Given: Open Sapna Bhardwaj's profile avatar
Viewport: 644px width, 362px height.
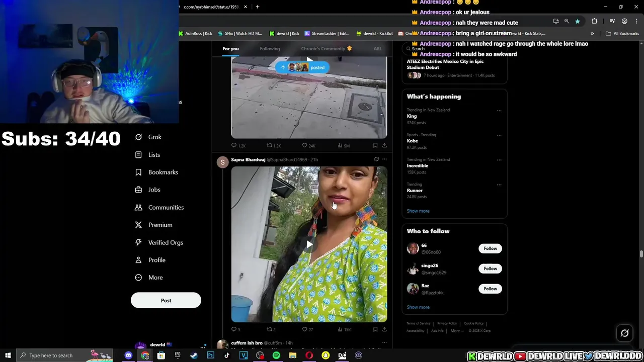Looking at the screenshot, I should (222, 162).
